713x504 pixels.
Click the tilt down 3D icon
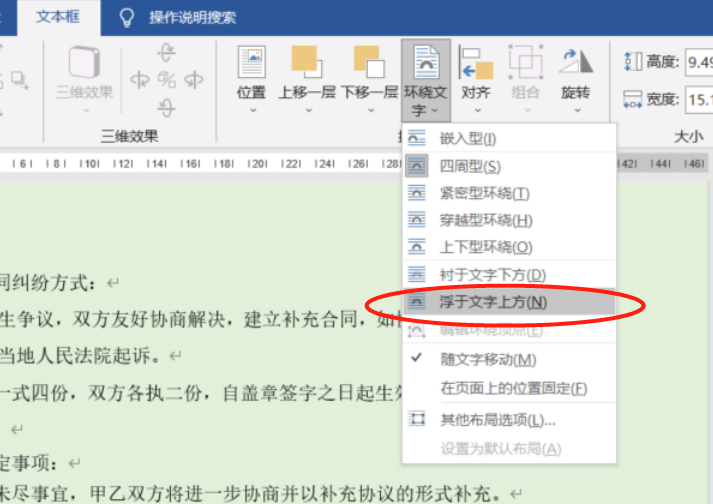tap(166, 108)
